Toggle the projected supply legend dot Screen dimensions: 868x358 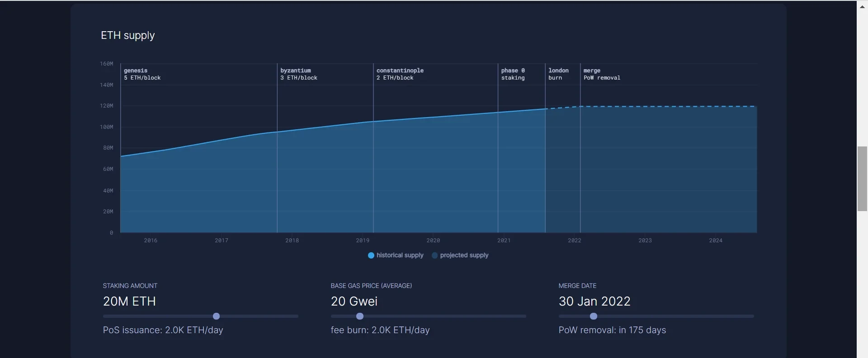coord(434,255)
